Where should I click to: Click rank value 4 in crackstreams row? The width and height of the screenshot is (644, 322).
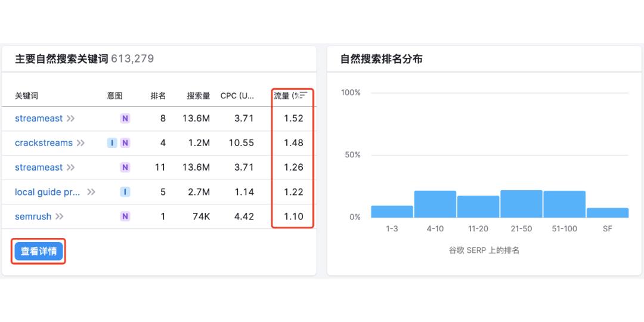point(163,143)
